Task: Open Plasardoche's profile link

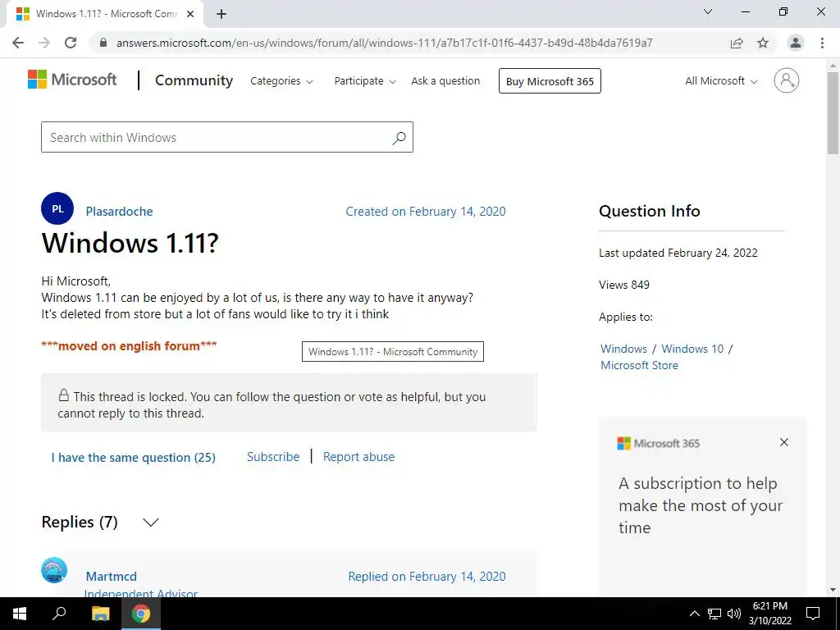Action: click(120, 212)
